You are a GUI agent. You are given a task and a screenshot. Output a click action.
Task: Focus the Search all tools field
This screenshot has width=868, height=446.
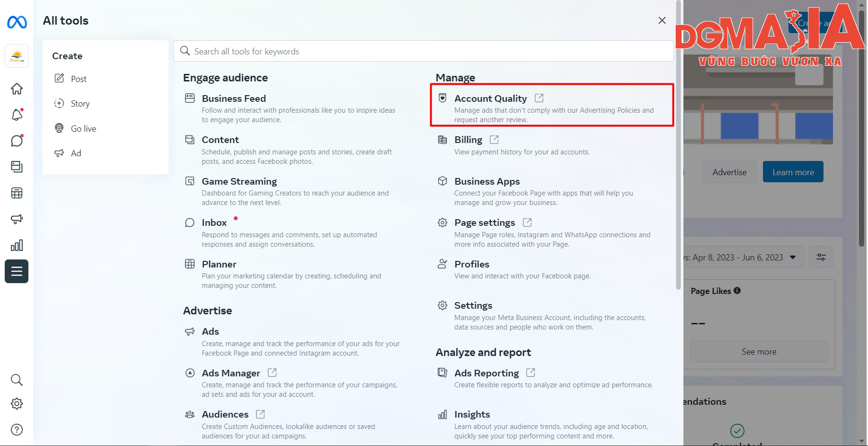tap(423, 51)
